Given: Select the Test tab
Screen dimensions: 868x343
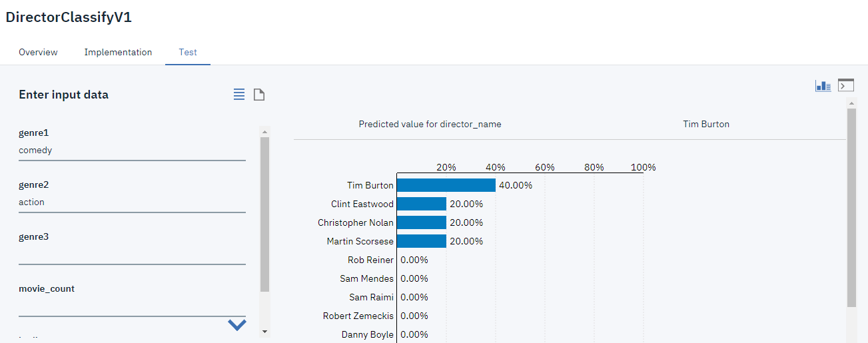Looking at the screenshot, I should (188, 52).
